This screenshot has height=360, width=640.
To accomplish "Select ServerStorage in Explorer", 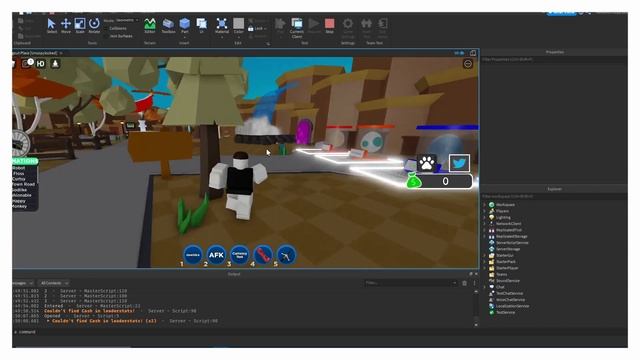I will (504, 249).
